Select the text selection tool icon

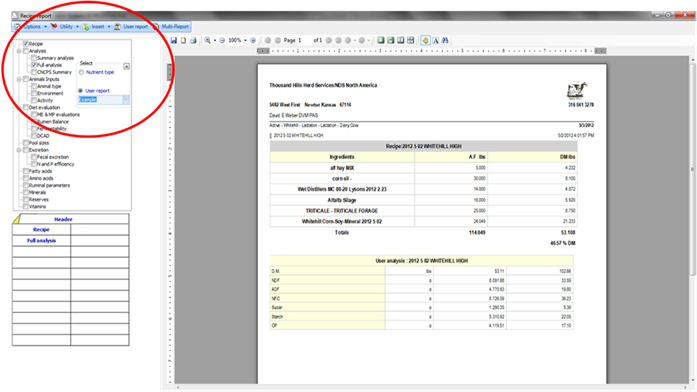tap(436, 40)
